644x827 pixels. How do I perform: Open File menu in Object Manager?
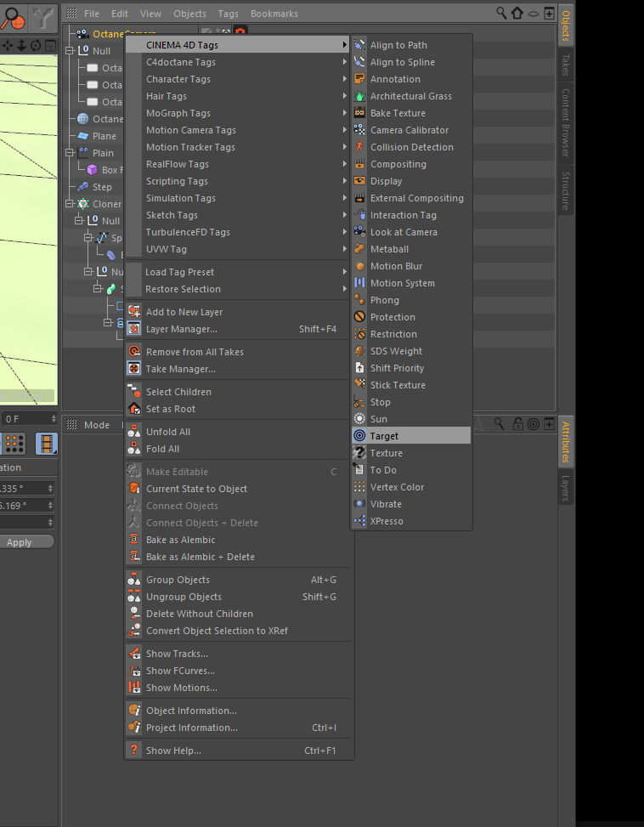91,14
